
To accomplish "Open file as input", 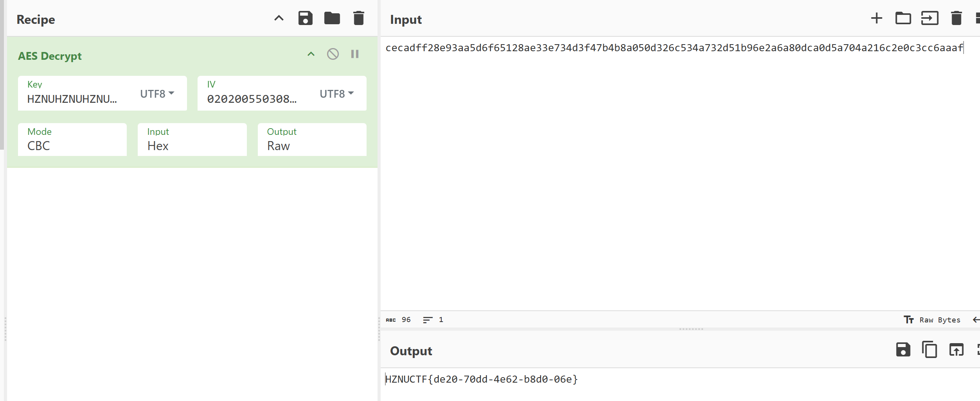I will pos(930,18).
